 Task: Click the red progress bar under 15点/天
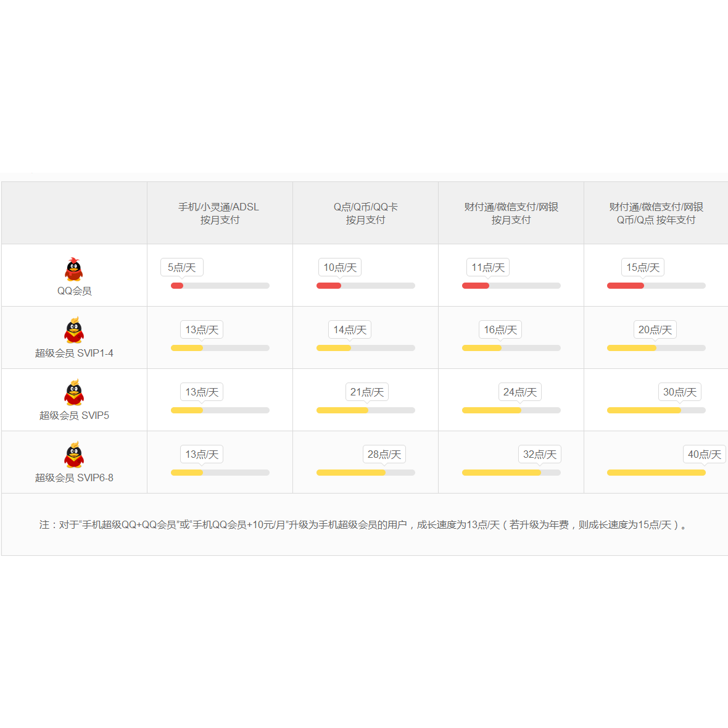point(625,286)
